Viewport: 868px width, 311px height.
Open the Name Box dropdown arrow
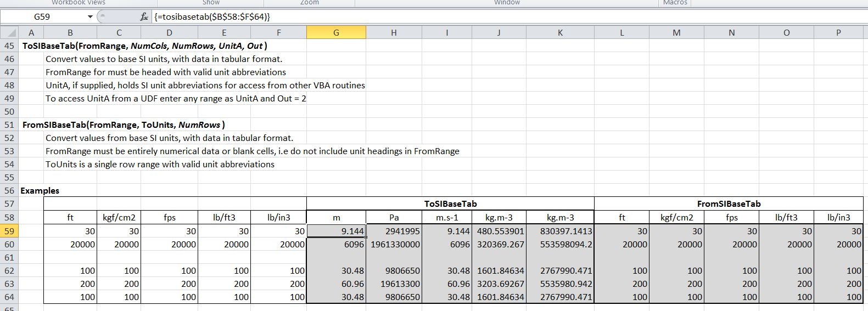click(89, 17)
